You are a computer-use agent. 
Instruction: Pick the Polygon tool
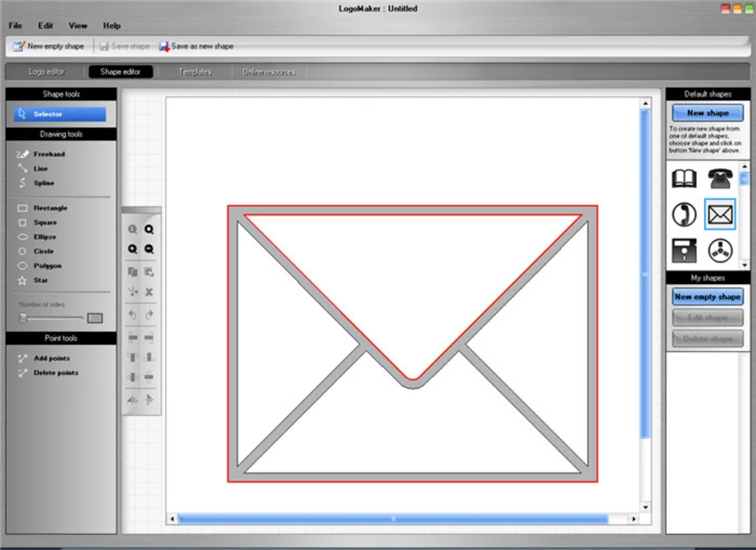(39, 266)
